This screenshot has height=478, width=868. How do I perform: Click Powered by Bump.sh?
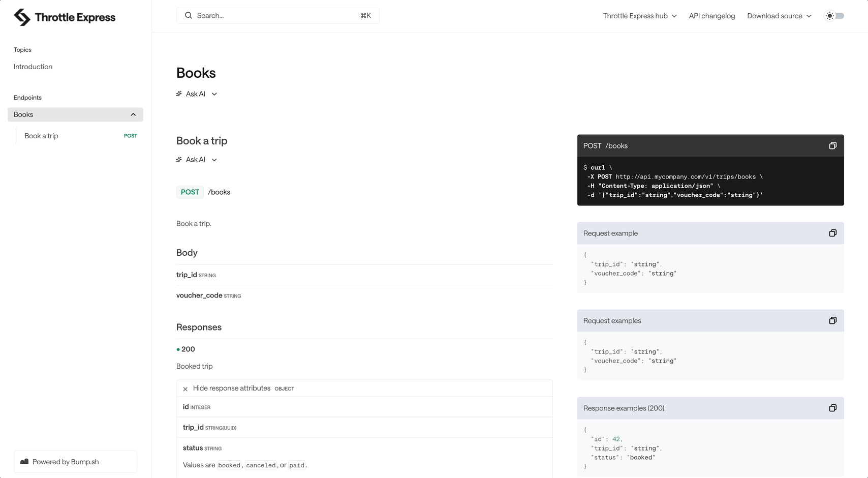(x=66, y=461)
